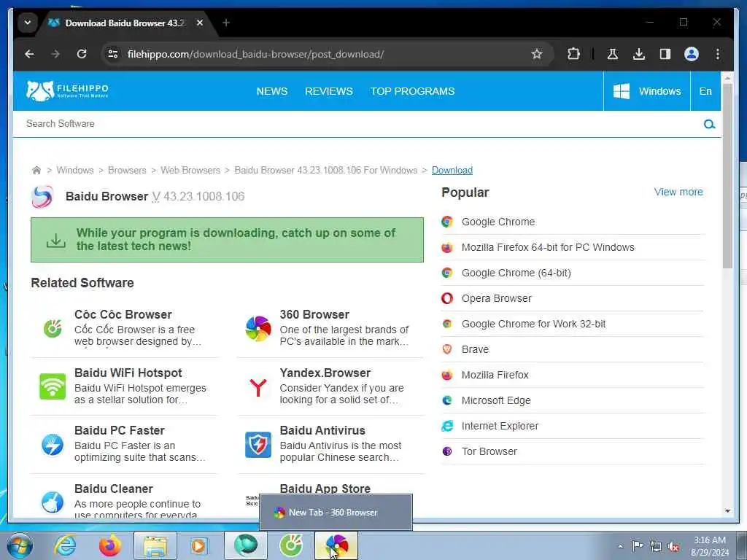Open Chrome three-dot menu
This screenshot has height=560, width=747.
[x=718, y=54]
